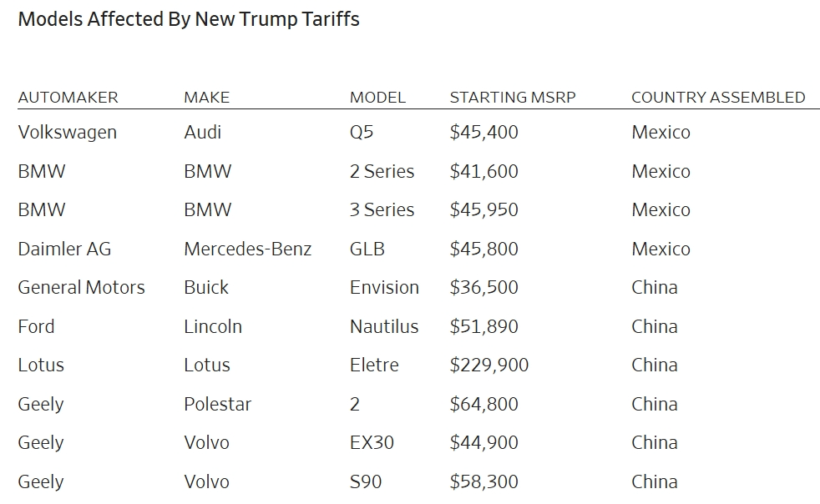
Task: Select the $229,900 Lotus Eletre price
Action: click(x=489, y=365)
